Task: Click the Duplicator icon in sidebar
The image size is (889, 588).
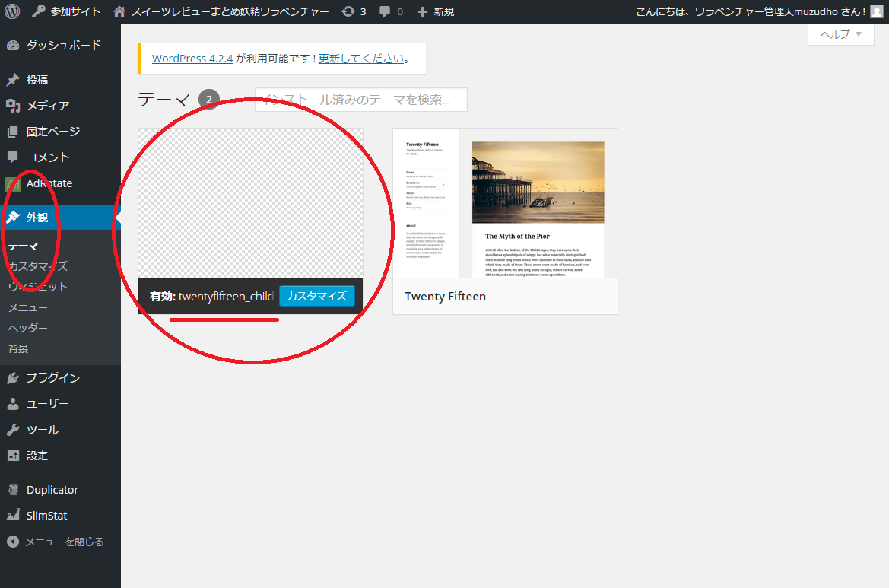Action: [x=13, y=490]
